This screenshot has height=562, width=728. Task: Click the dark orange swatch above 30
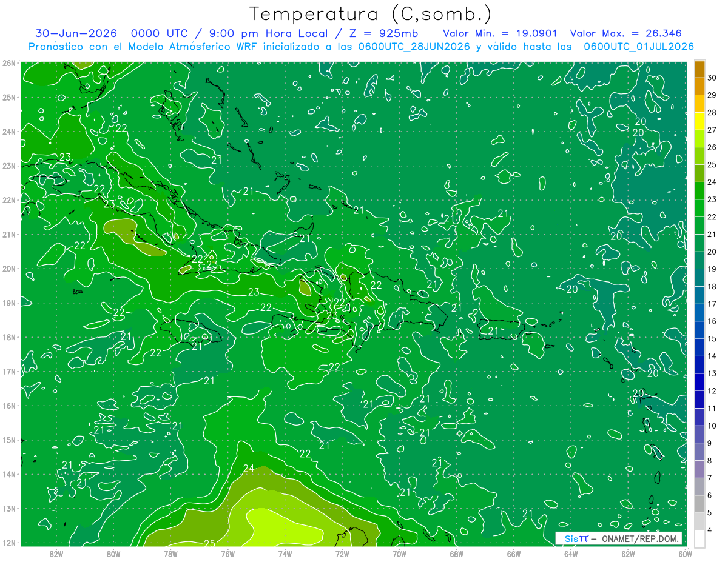tap(699, 69)
